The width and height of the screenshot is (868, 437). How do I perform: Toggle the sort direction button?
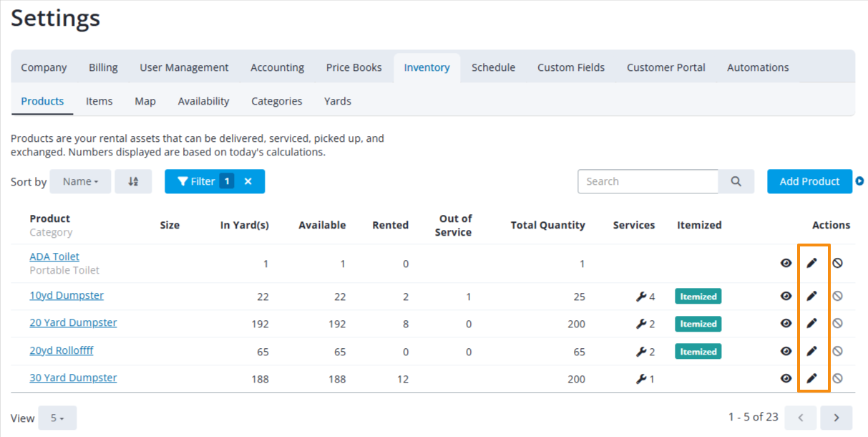pyautogui.click(x=133, y=181)
